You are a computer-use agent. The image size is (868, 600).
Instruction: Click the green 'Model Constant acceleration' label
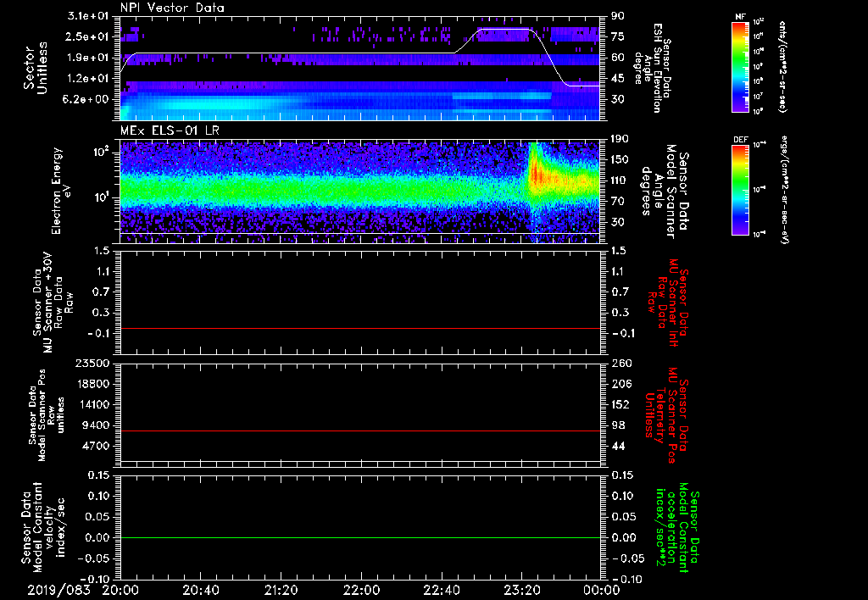pyautogui.click(x=676, y=527)
